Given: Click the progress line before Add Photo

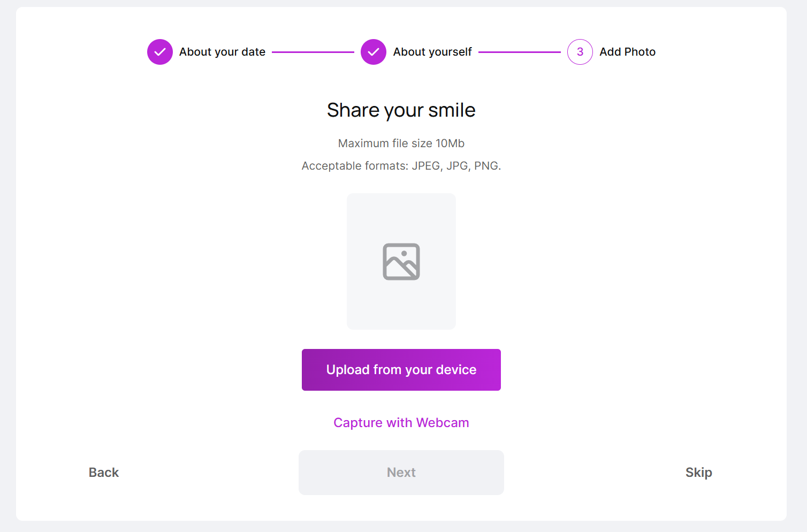Looking at the screenshot, I should [519, 52].
